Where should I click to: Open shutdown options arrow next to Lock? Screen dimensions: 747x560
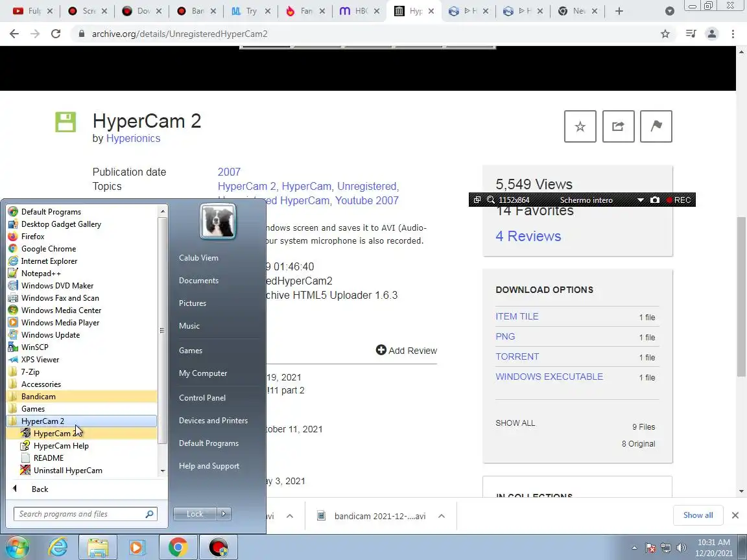coord(224,514)
